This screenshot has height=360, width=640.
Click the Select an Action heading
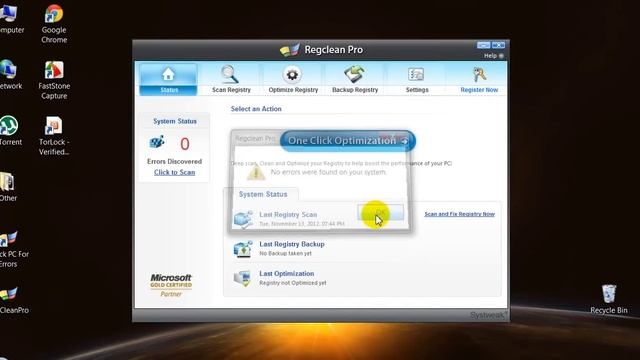[x=256, y=109]
